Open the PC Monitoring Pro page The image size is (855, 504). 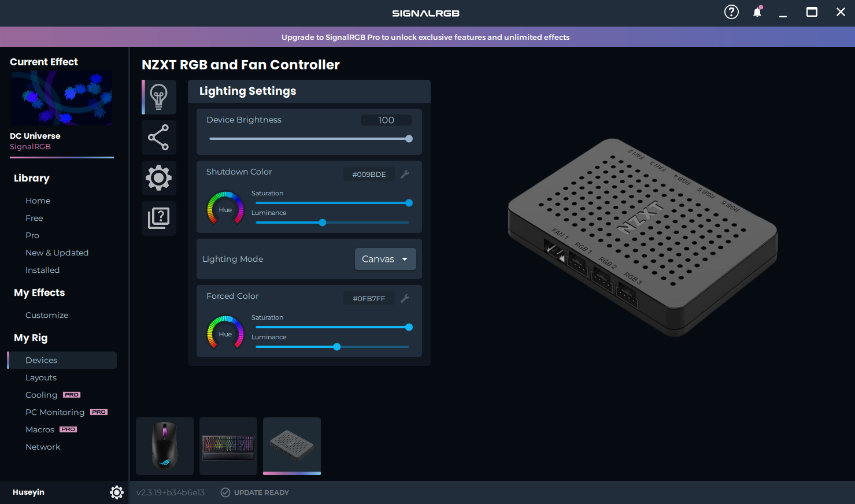[66, 412]
